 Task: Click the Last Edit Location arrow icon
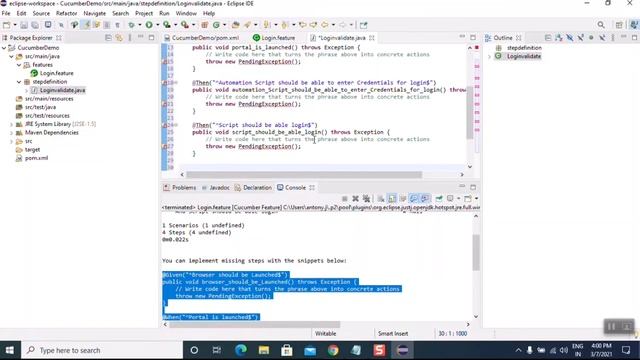[x=302, y=25]
